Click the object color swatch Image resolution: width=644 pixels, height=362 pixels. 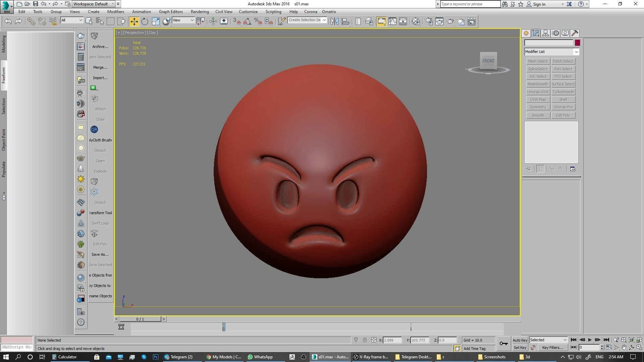coord(577,43)
